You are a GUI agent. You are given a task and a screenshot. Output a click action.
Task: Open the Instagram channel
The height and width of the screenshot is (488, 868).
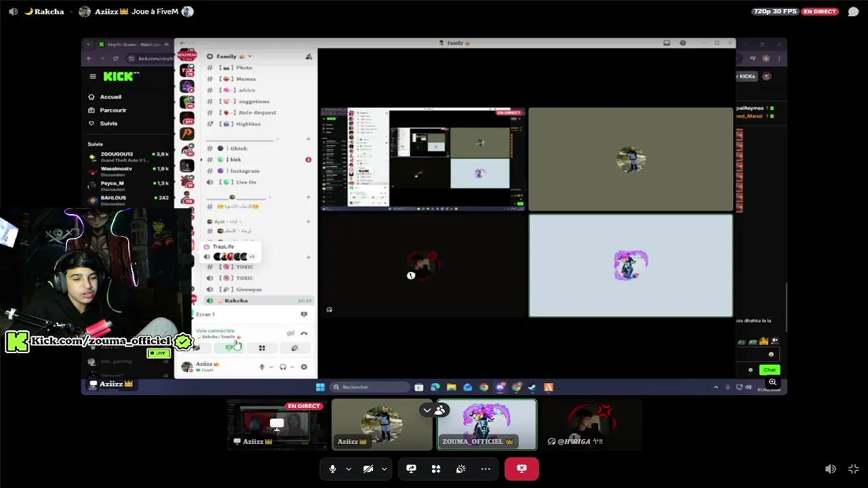[x=258, y=171]
